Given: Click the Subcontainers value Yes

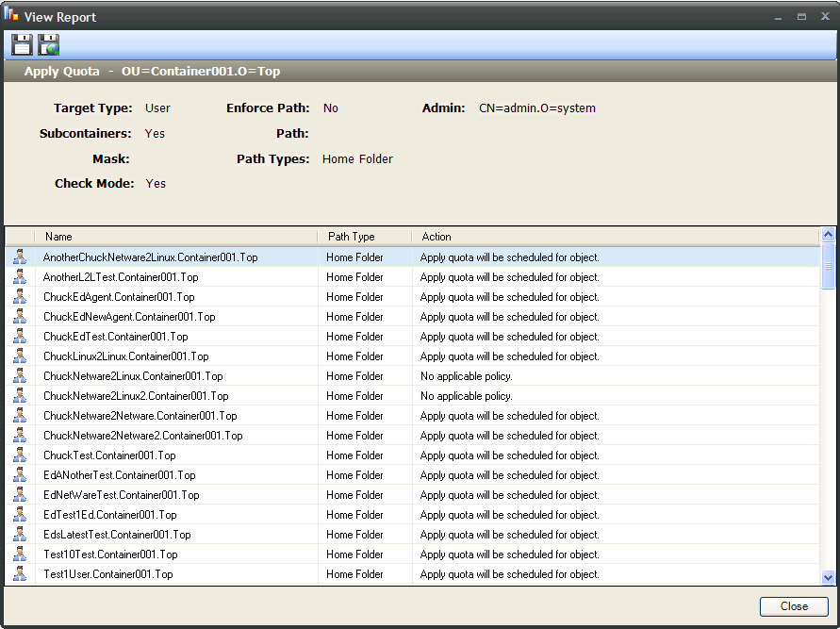Looking at the screenshot, I should 155,133.
